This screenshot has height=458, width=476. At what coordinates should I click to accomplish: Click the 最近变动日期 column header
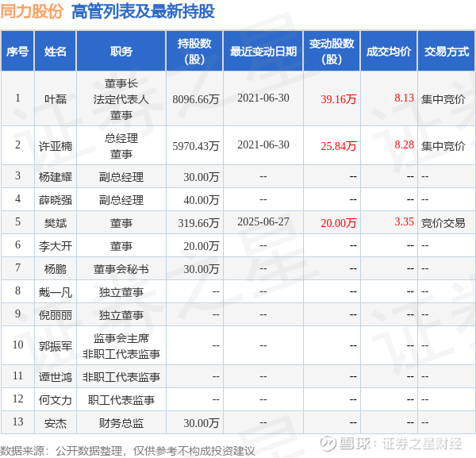263,52
